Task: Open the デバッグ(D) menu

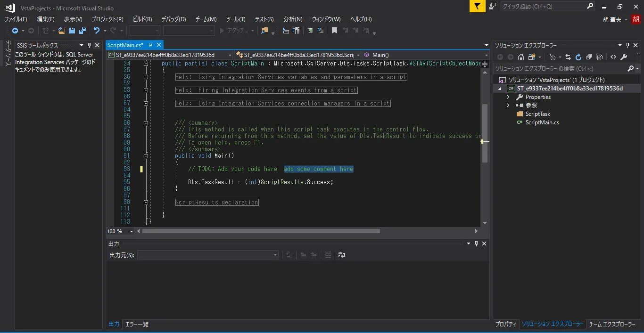Action: tap(173, 19)
